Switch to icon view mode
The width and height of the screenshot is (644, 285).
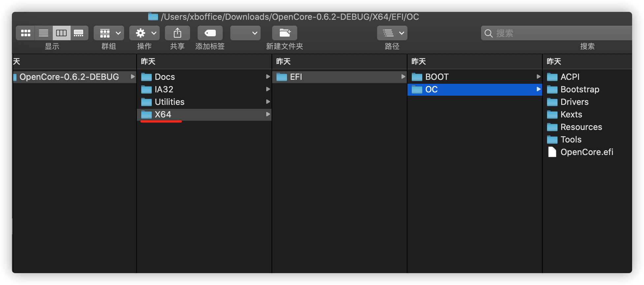coord(25,33)
